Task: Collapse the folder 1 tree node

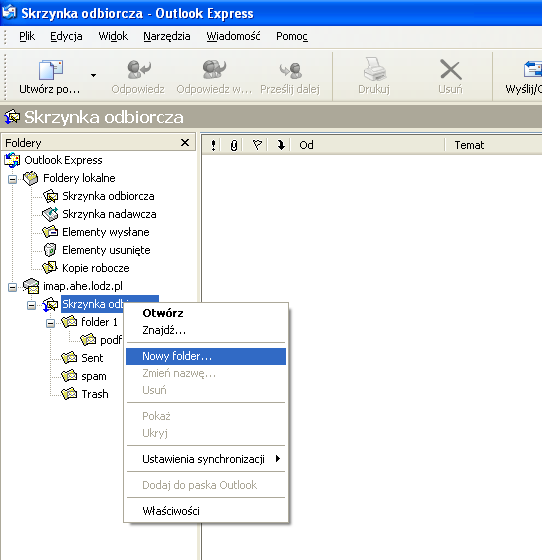Action: coord(50,324)
